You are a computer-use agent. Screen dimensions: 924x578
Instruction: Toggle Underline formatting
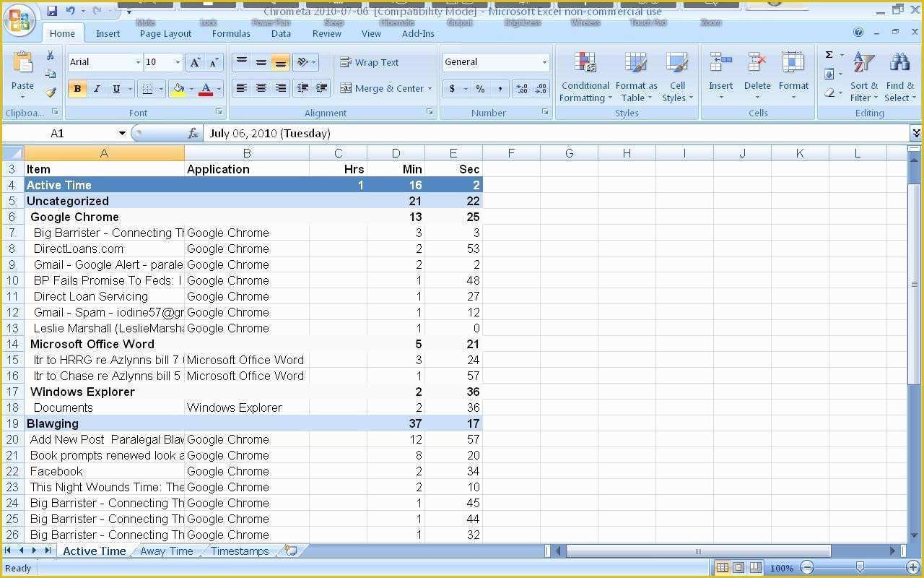[115, 89]
